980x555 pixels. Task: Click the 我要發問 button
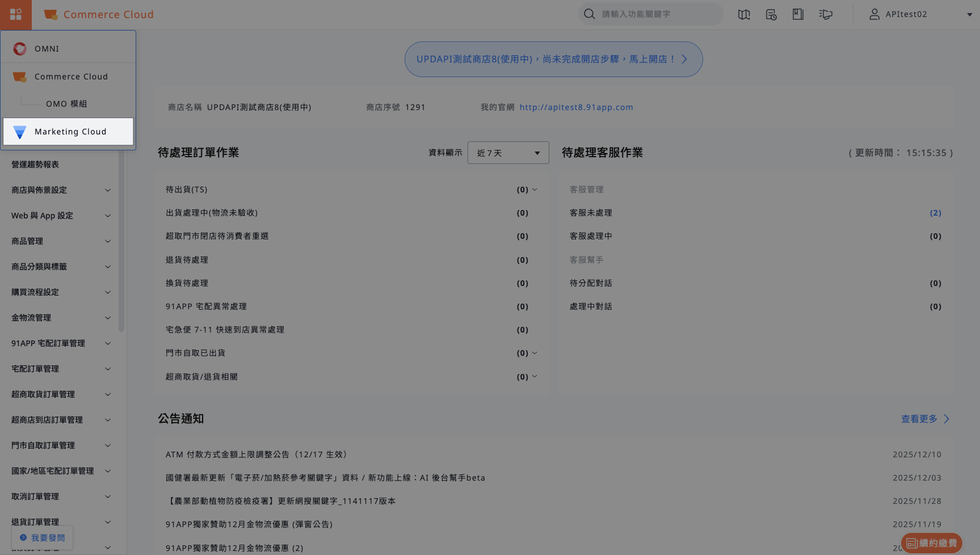(x=43, y=537)
